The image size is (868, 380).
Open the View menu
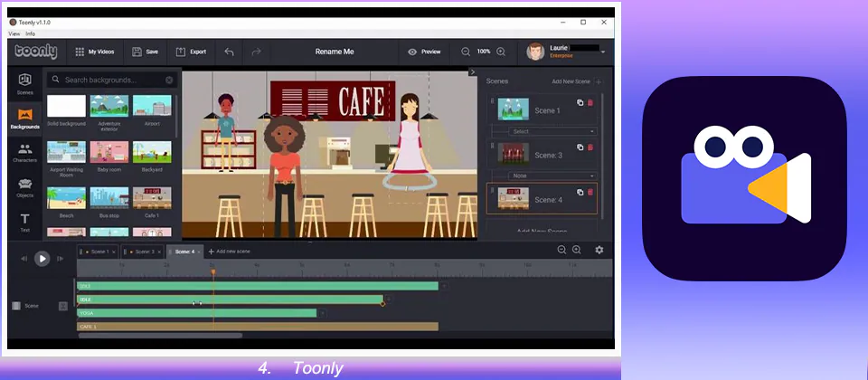click(14, 33)
